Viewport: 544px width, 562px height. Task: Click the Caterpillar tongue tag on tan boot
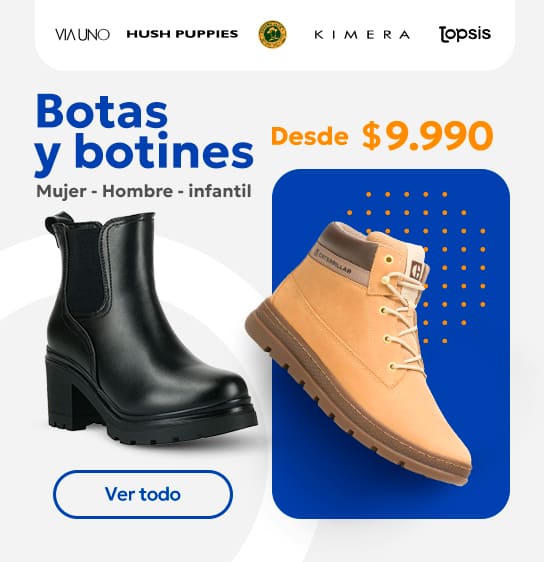(x=419, y=270)
